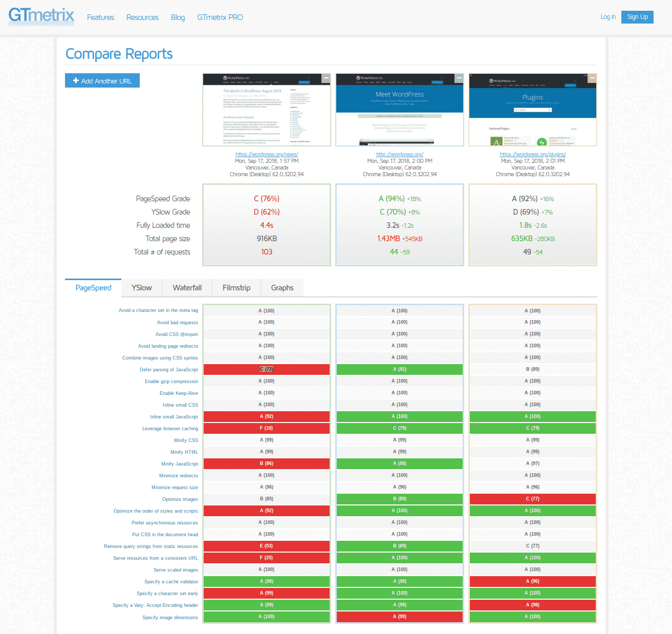Open 'Serve resources from a consistent URL'
Viewport: 672px width, 634px height.
[x=156, y=558]
